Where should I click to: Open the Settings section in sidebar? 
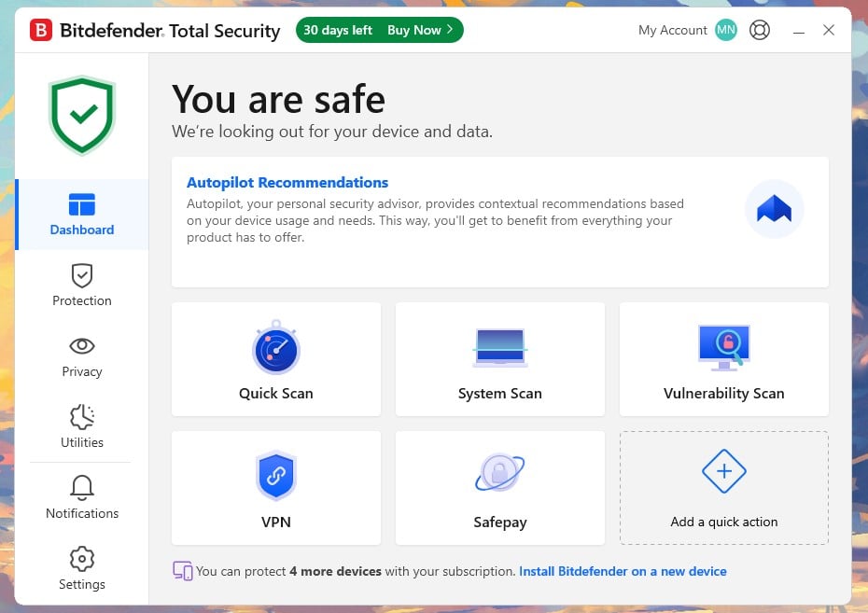pos(82,568)
